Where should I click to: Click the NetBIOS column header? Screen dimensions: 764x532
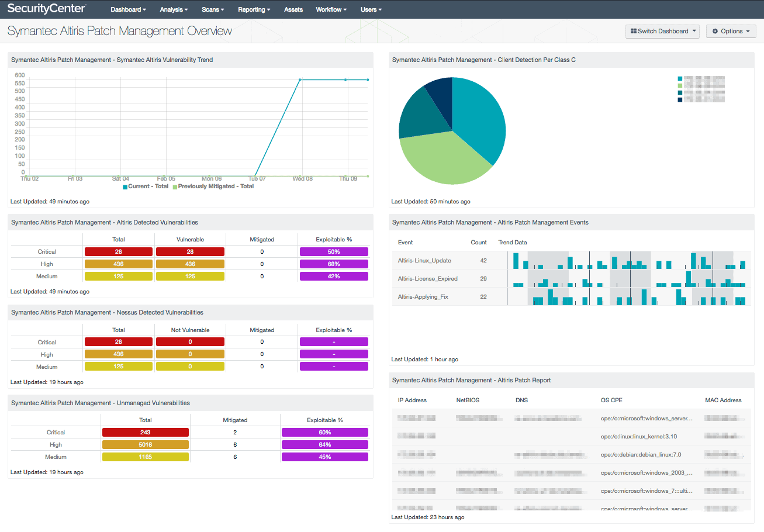coord(467,400)
